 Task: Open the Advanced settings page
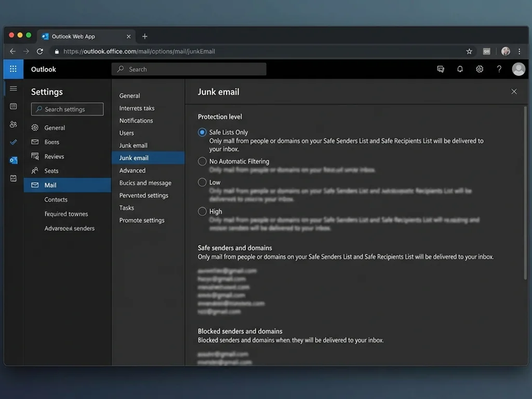click(132, 170)
